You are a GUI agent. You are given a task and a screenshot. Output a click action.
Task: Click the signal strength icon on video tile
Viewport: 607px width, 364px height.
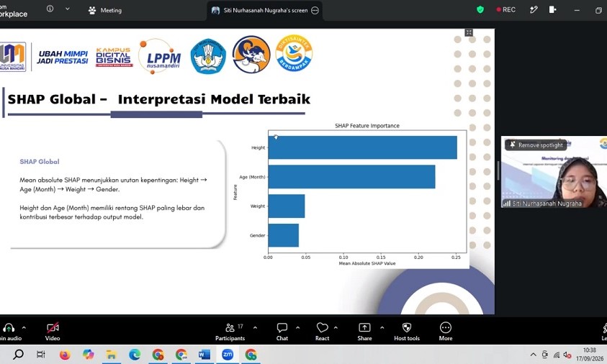click(x=506, y=203)
